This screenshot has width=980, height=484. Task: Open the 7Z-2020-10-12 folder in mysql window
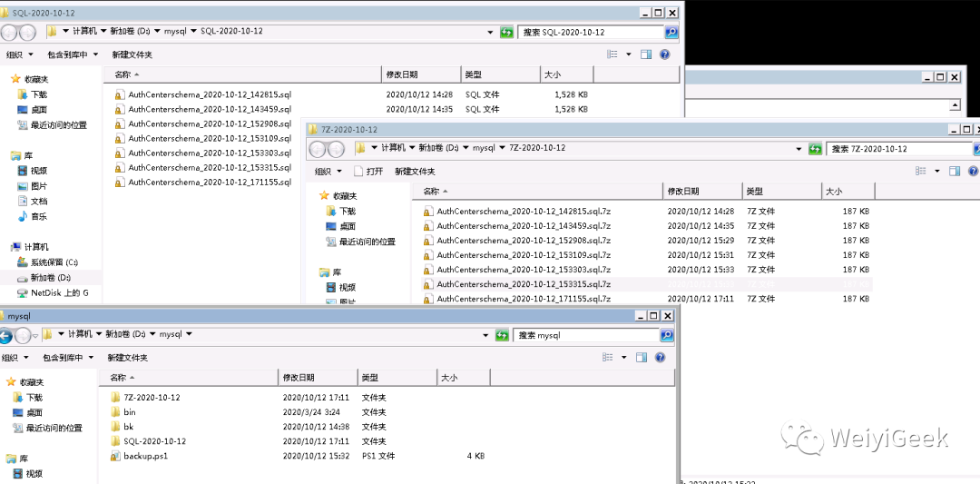[145, 398]
